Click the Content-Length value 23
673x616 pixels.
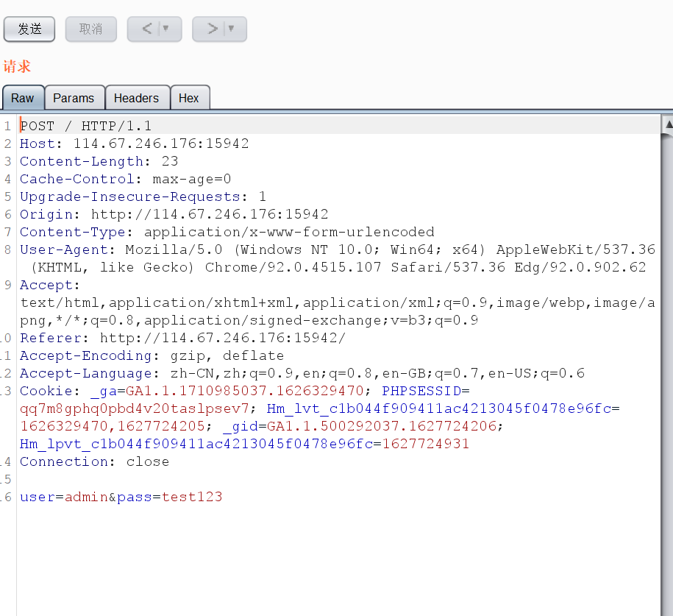click(169, 161)
